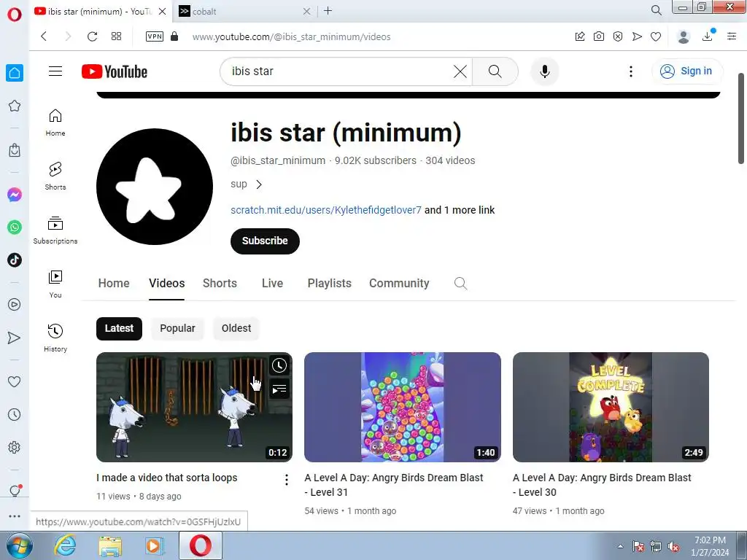Add loop video to Watch later

point(279,365)
